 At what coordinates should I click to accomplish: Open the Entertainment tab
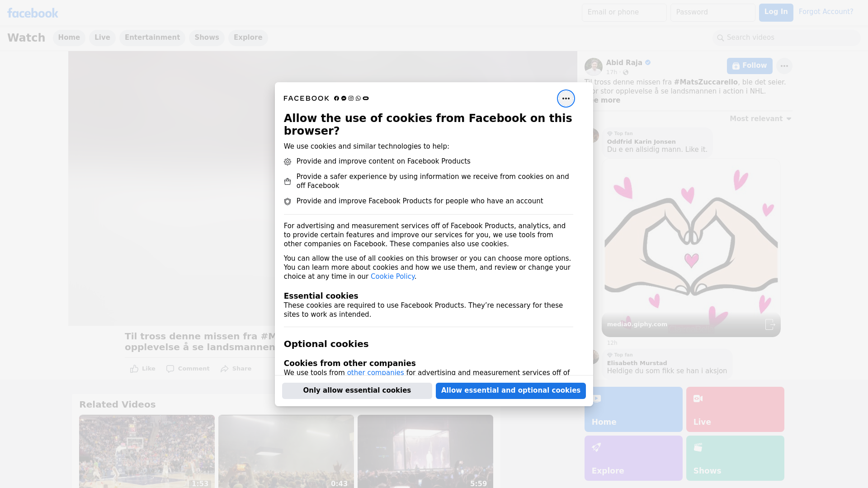(x=152, y=38)
